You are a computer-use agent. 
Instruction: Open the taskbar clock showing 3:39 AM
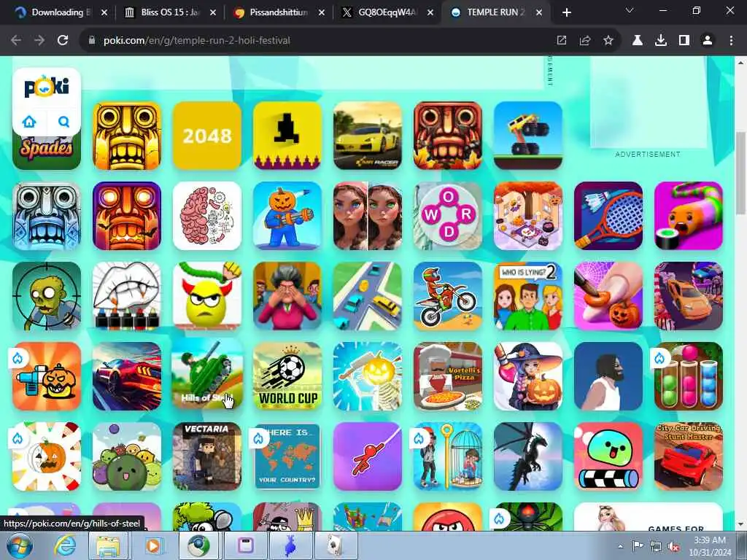click(709, 546)
